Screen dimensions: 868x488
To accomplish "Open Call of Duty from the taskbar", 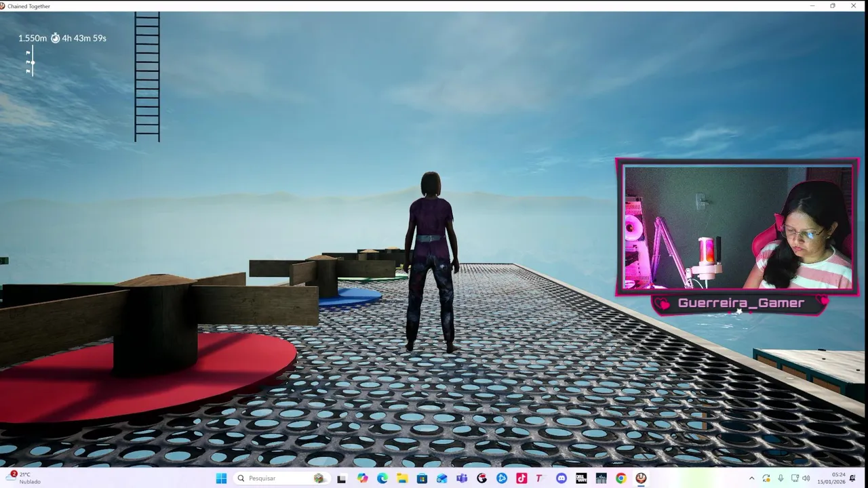I will pos(581,479).
